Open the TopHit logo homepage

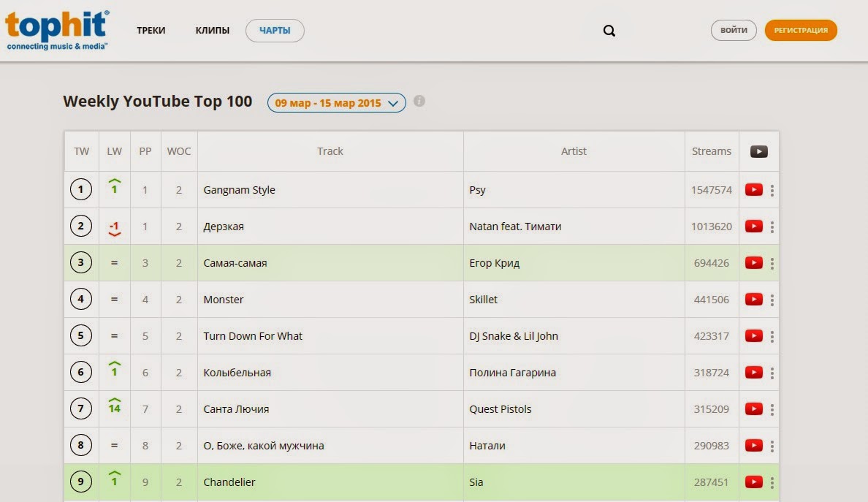coord(57,30)
